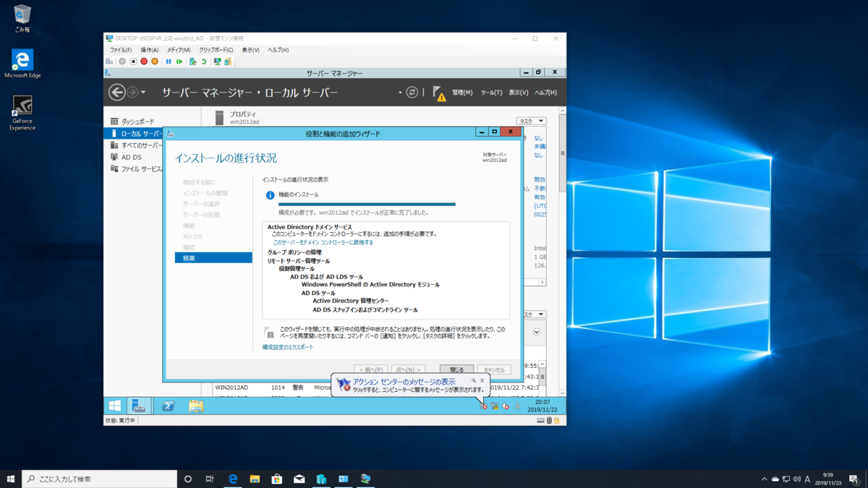Open the 表示(V) menu in Server Manager
This screenshot has height=488, width=868.
(x=518, y=93)
